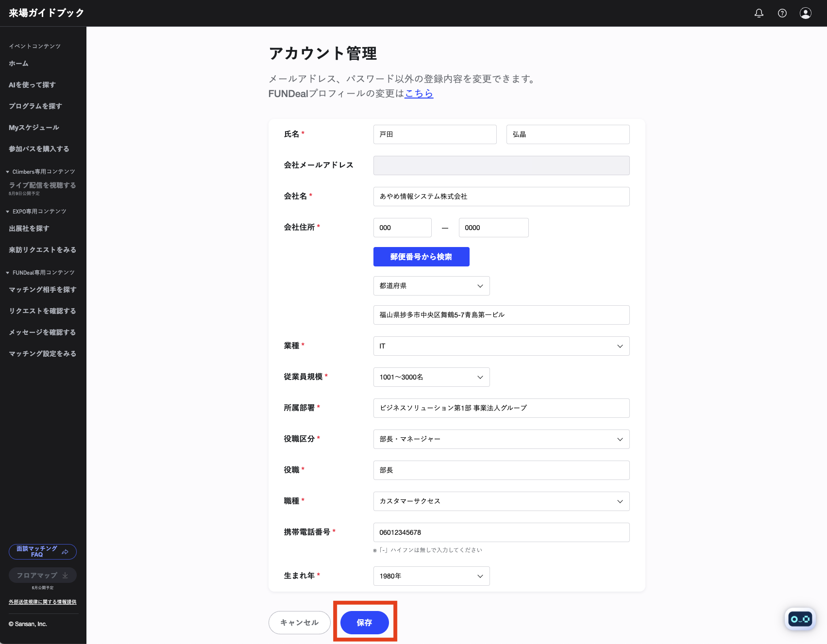This screenshot has width=827, height=644.
Task: Collapse the FUNDeal専用コンテンツ section
Action: tap(41, 273)
